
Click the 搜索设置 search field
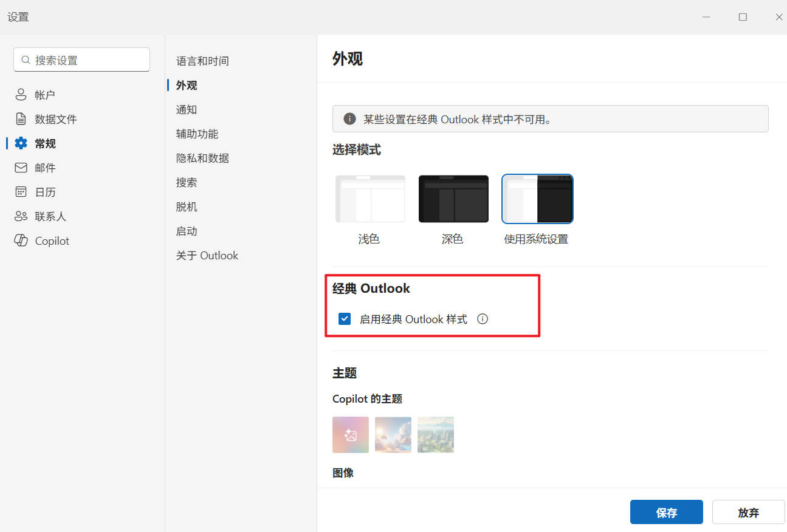tap(82, 60)
